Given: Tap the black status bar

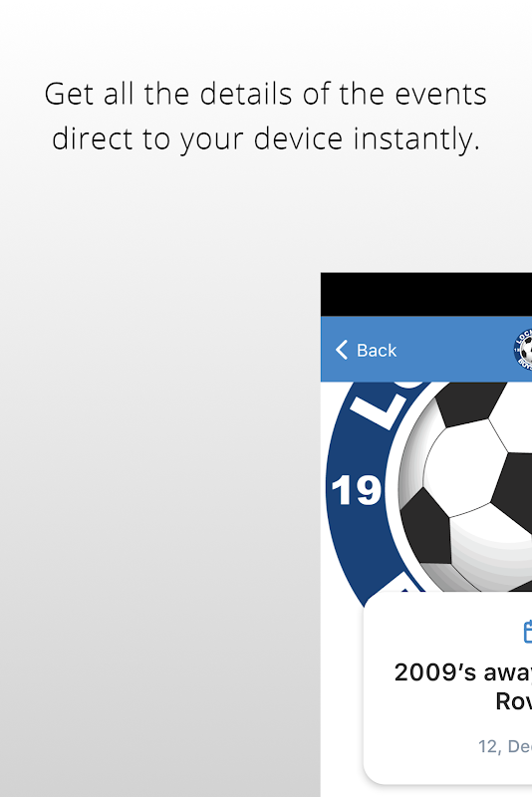Looking at the screenshot, I should pos(426,294).
